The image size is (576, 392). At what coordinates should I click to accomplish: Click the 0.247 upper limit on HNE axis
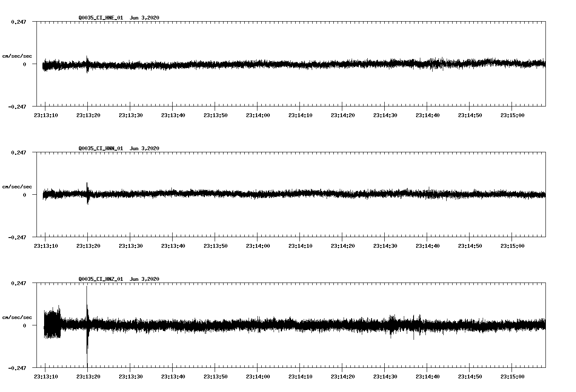tap(18, 22)
